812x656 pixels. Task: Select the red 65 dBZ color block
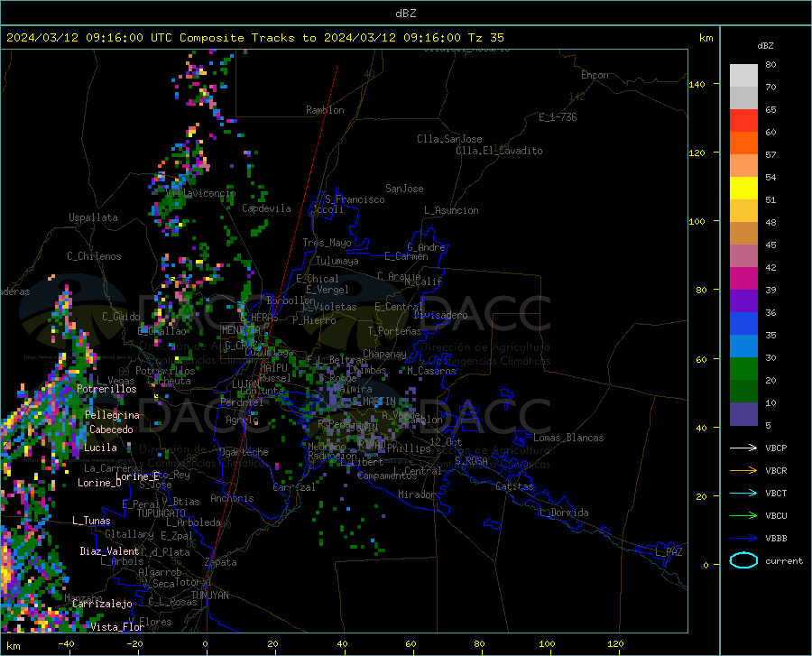[743, 121]
